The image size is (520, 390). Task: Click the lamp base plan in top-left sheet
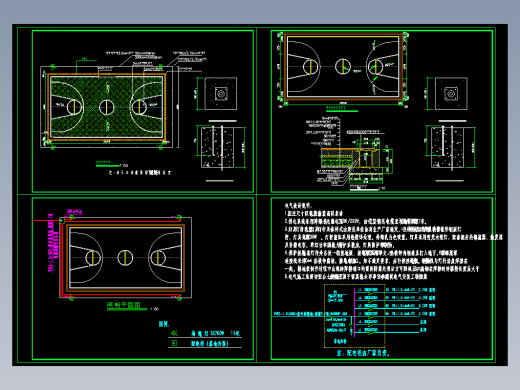221,94
